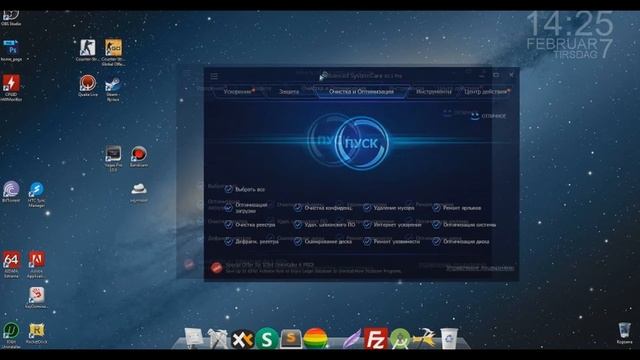The width and height of the screenshot is (640, 360).
Task: Open the Photoshop home_page file on desktop
Action: coord(11,50)
